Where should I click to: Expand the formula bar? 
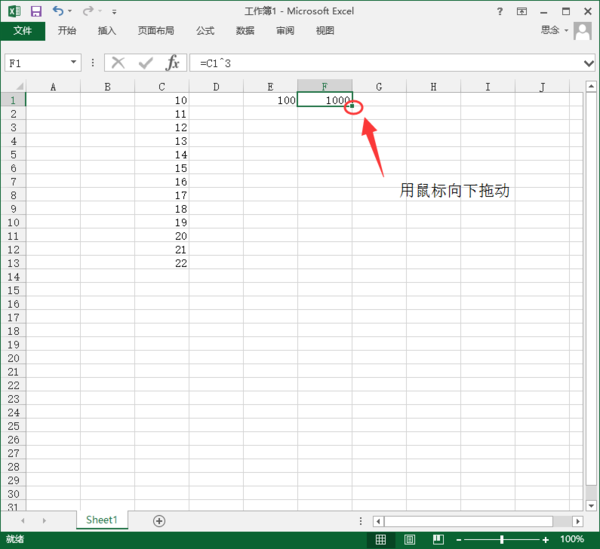click(588, 62)
